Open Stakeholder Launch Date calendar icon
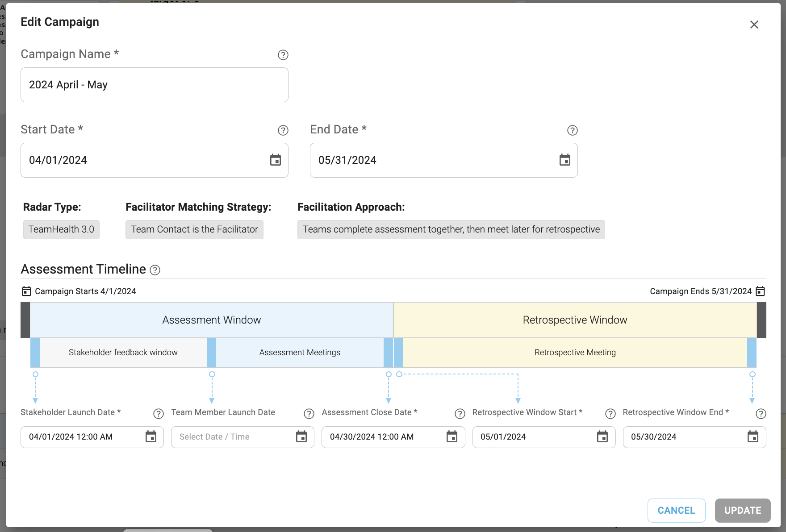 [151, 436]
